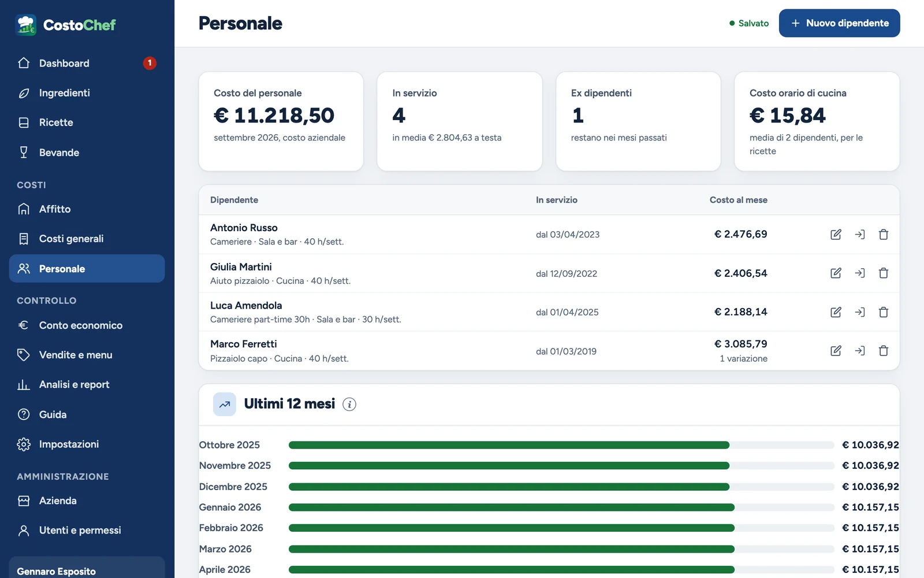Screen dimensions: 924x578
Task: Click trash icon for Antonio Russo
Action: coord(883,235)
